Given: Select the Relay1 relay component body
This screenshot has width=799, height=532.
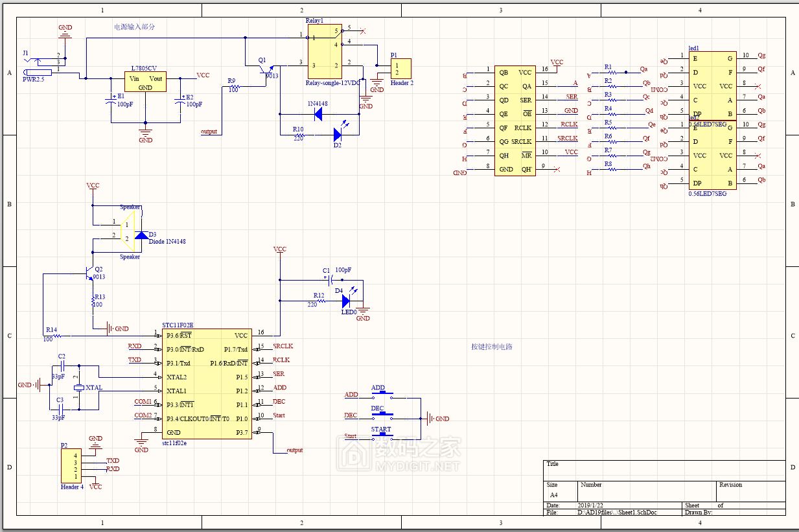Looking at the screenshot, I should coord(324,52).
